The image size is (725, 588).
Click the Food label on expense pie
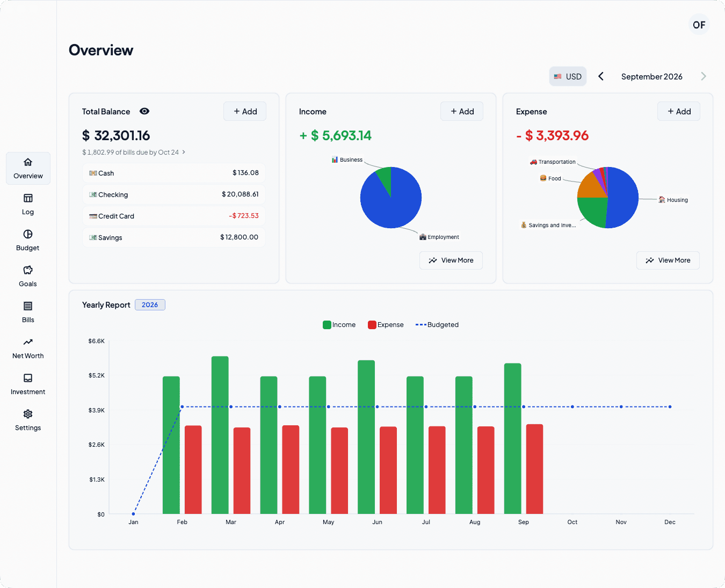pyautogui.click(x=550, y=178)
